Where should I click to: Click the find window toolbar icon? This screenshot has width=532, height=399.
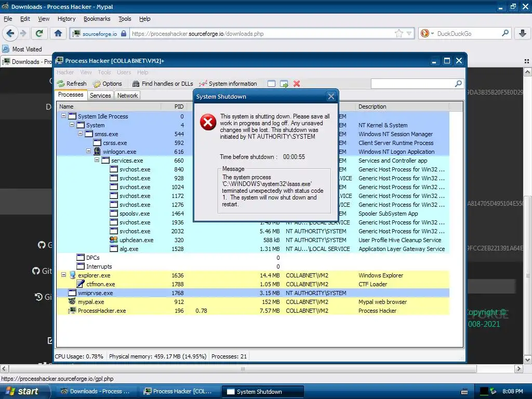pyautogui.click(x=271, y=84)
